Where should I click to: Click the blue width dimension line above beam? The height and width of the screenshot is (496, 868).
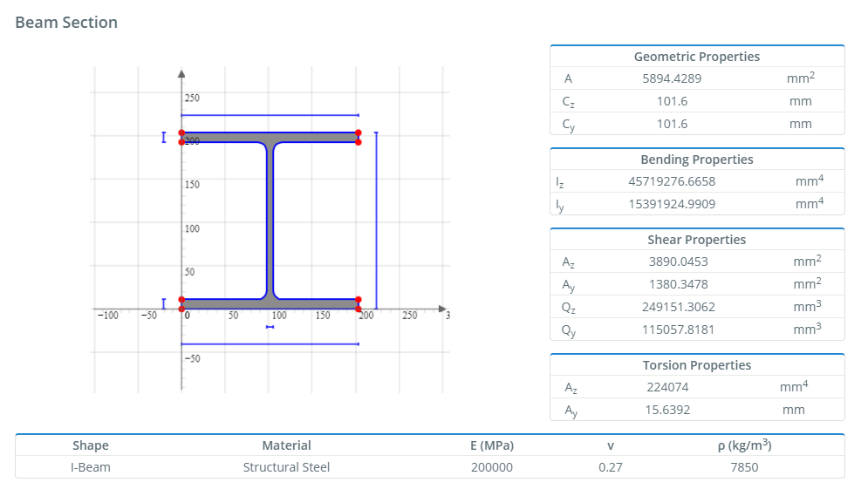point(270,115)
